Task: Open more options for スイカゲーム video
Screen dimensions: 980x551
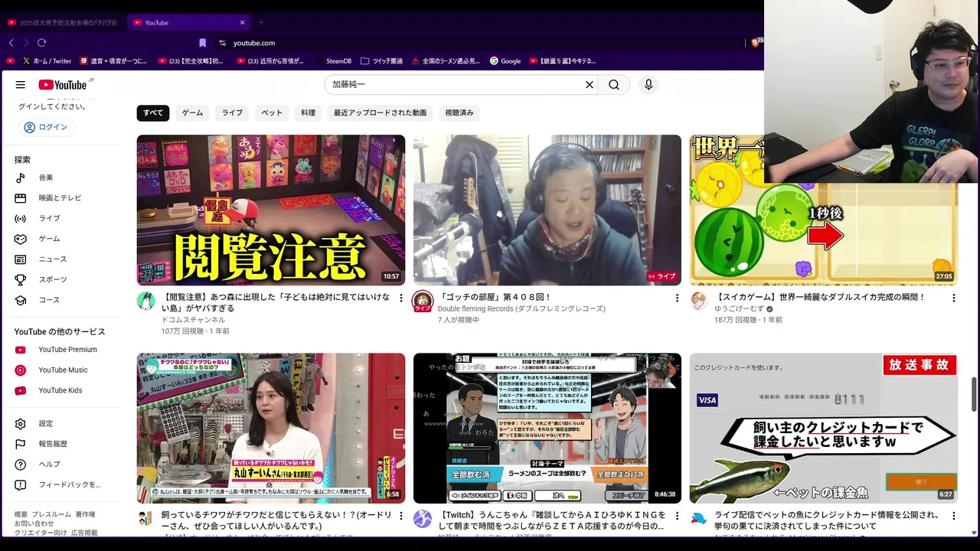Action: click(953, 298)
